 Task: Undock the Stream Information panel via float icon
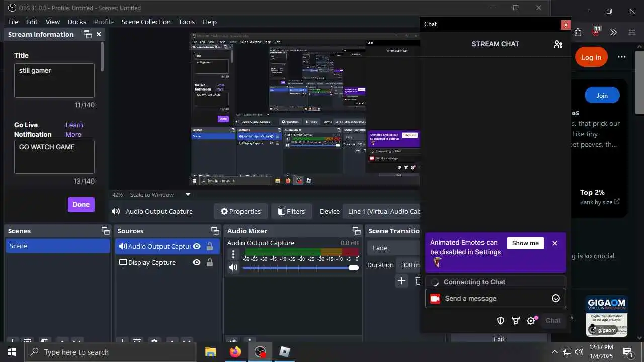click(x=88, y=34)
